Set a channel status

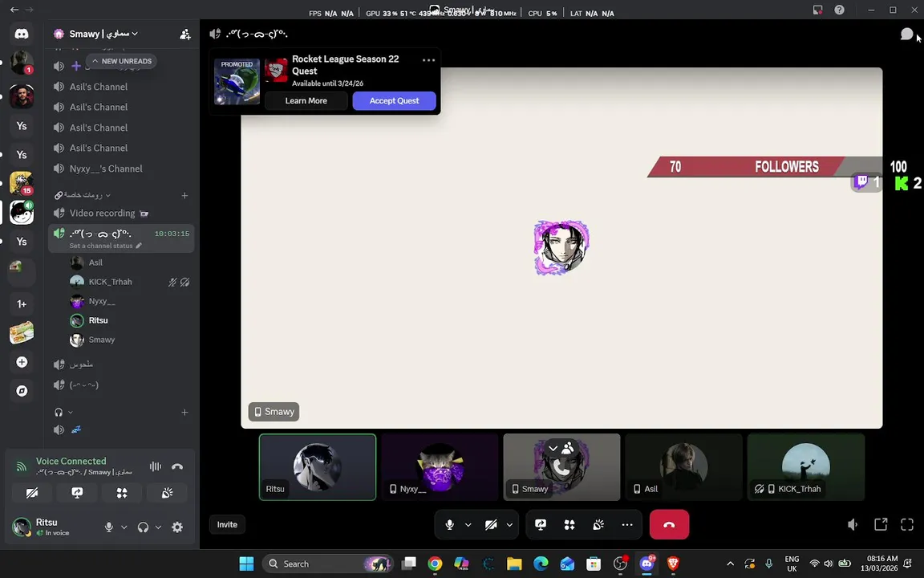(105, 246)
